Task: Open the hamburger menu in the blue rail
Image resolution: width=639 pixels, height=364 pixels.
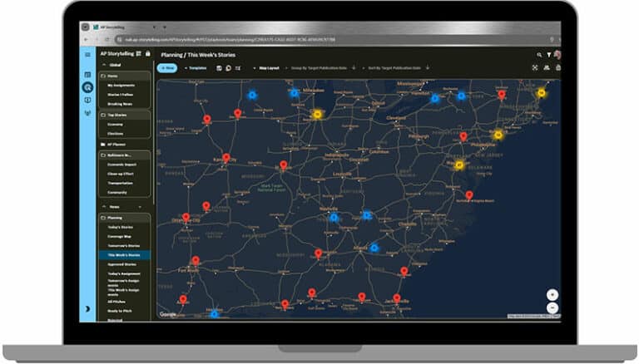Action: 87,55
